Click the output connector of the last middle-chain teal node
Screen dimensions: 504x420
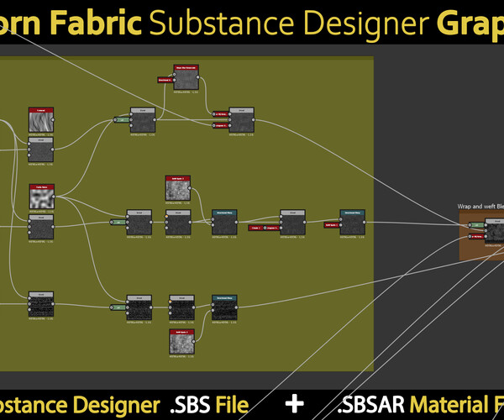click(x=365, y=222)
